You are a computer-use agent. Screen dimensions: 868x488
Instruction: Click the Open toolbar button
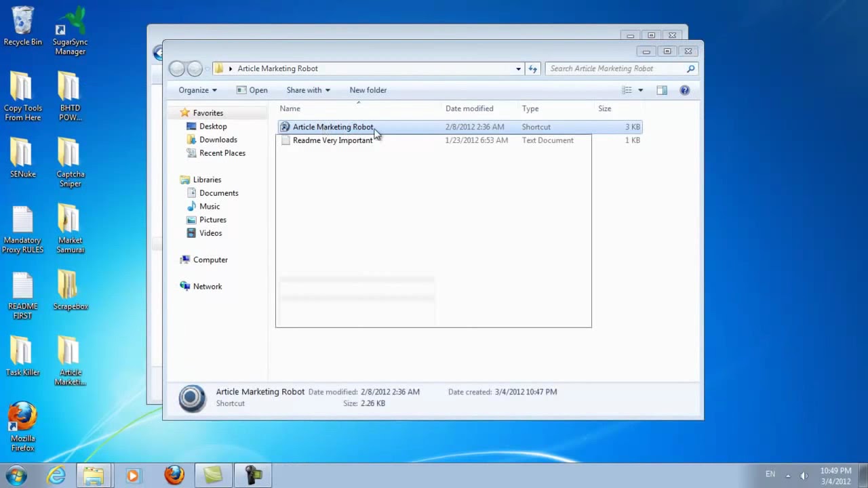point(252,90)
